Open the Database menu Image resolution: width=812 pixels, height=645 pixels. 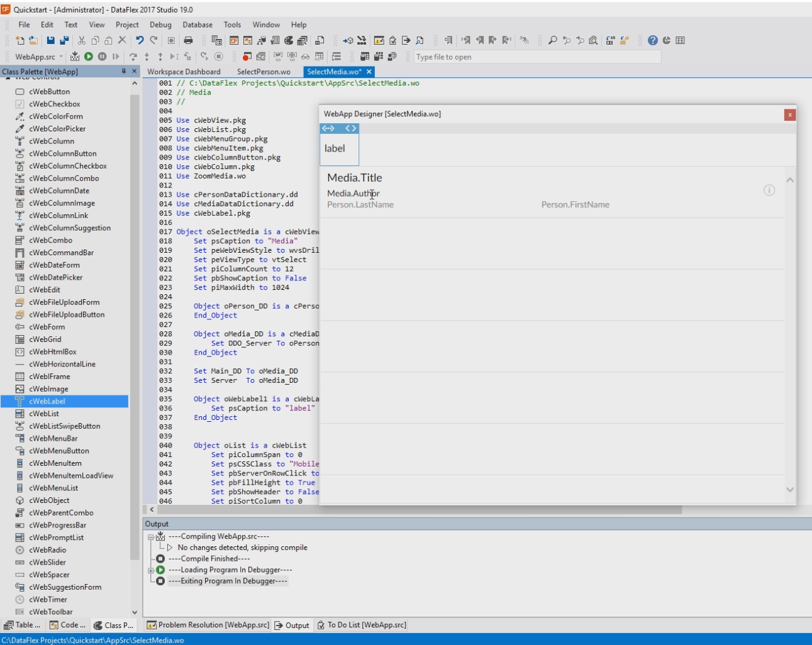197,25
